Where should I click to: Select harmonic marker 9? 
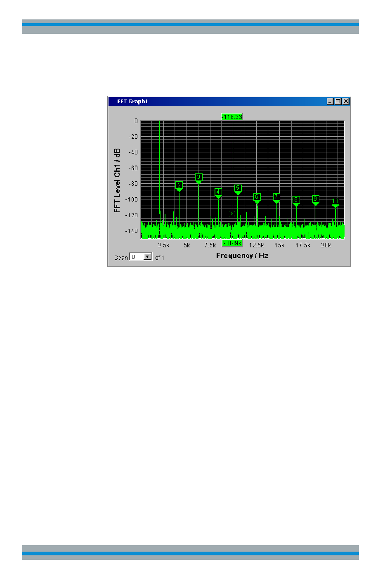click(316, 200)
